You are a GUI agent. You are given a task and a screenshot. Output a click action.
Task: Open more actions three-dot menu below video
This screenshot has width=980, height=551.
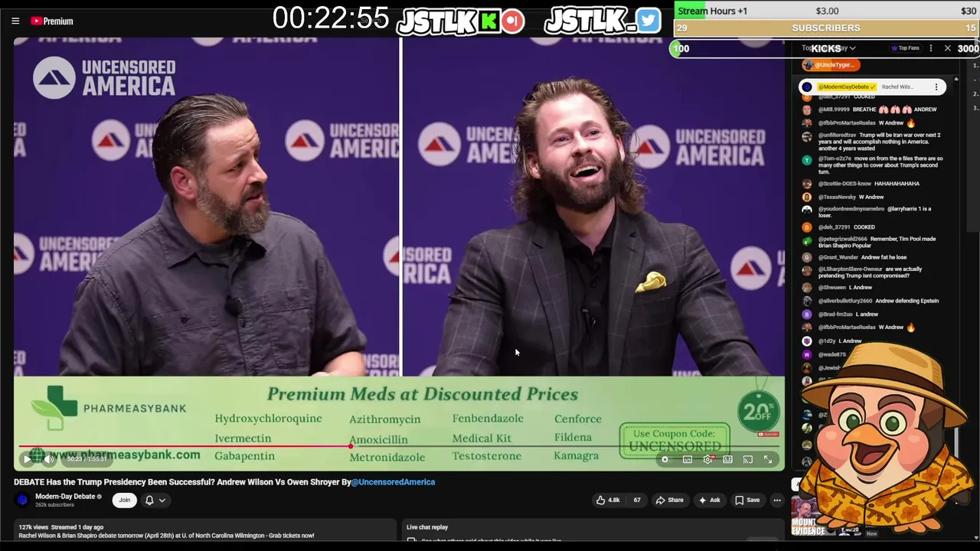click(x=776, y=500)
